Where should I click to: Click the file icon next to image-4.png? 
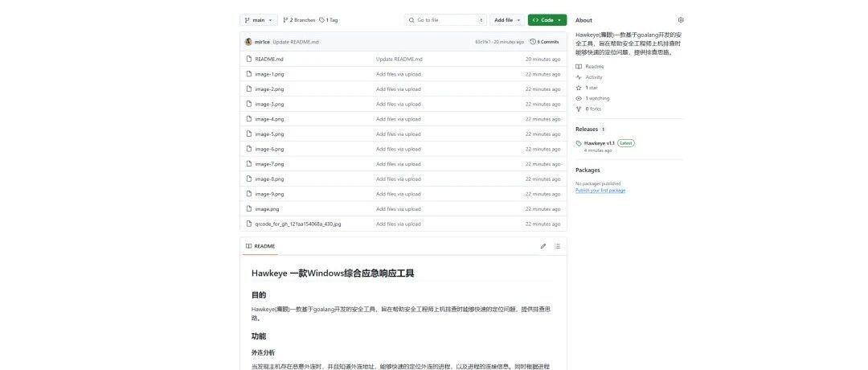pos(249,118)
